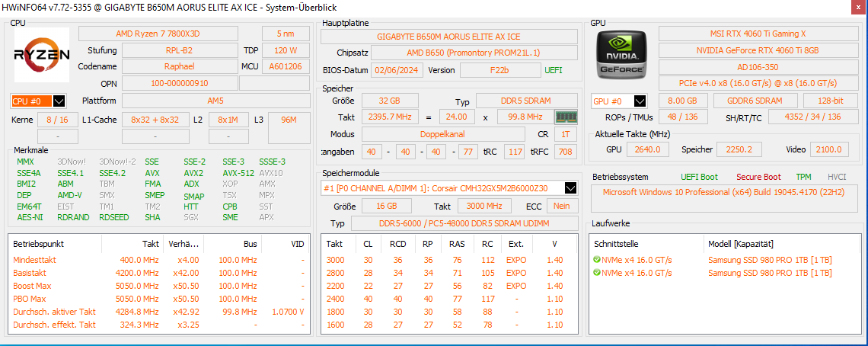Image resolution: width=868 pixels, height=346 pixels.
Task: Click the AMD B650 chipset field
Action: 474,53
